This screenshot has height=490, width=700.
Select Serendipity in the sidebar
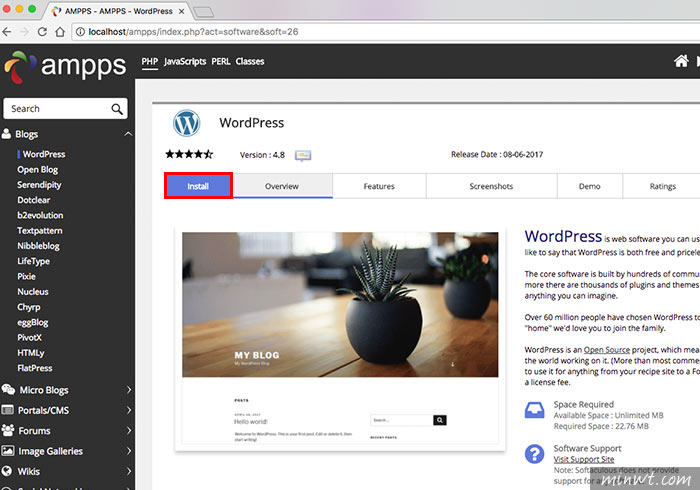39,185
